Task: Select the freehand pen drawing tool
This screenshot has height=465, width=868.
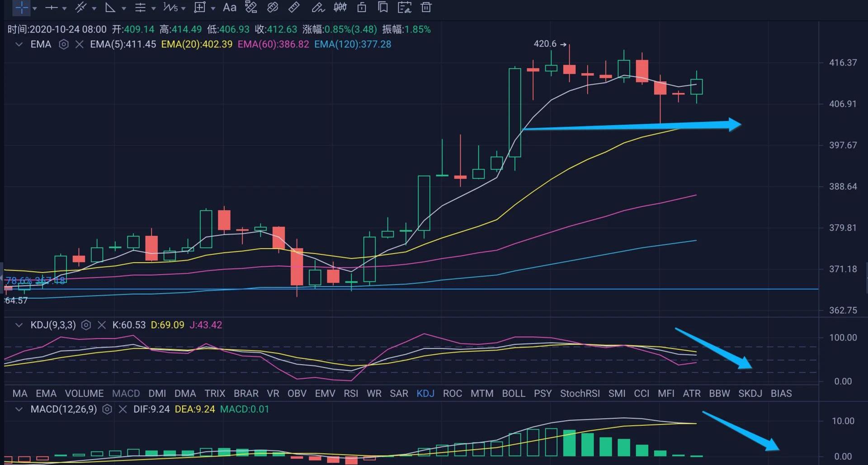Action: tap(318, 8)
